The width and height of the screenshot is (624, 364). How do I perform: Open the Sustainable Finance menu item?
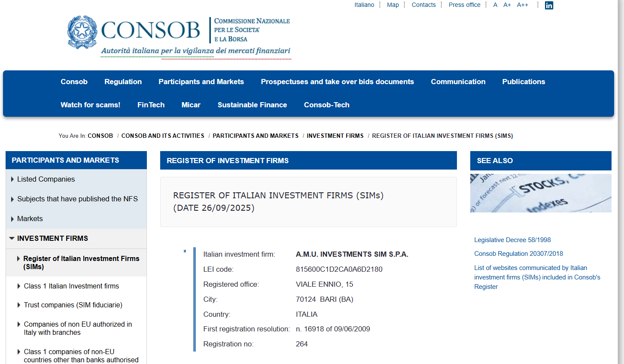(x=252, y=105)
